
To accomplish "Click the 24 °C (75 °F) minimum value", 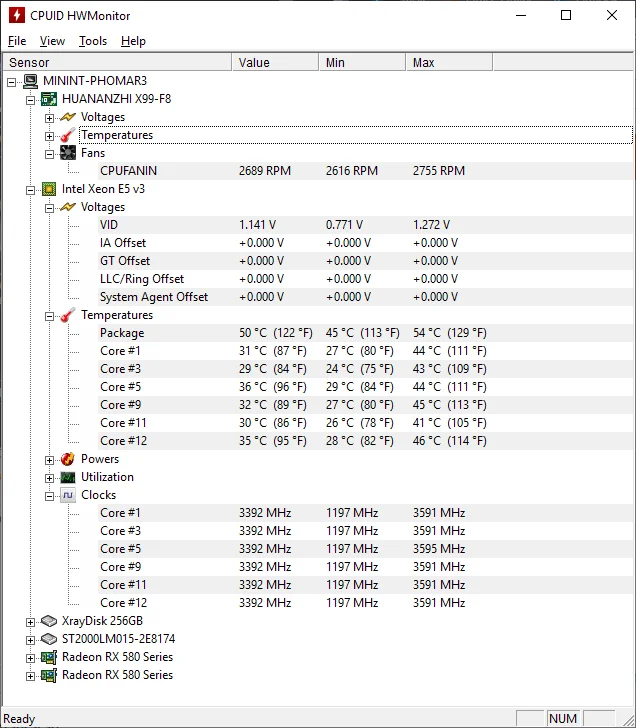I will [x=359, y=369].
